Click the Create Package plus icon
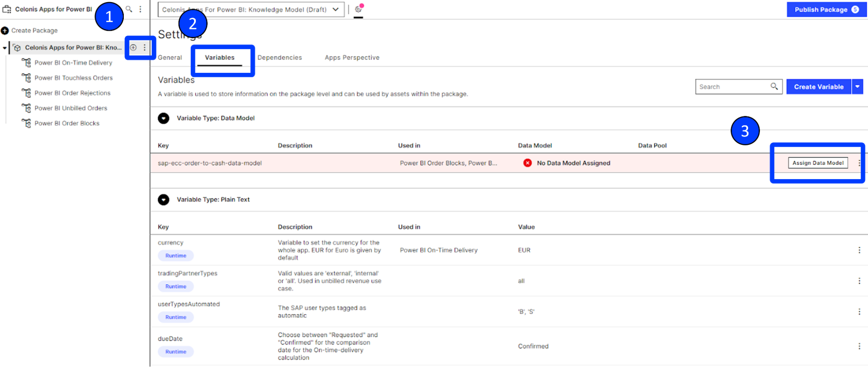 click(x=5, y=30)
